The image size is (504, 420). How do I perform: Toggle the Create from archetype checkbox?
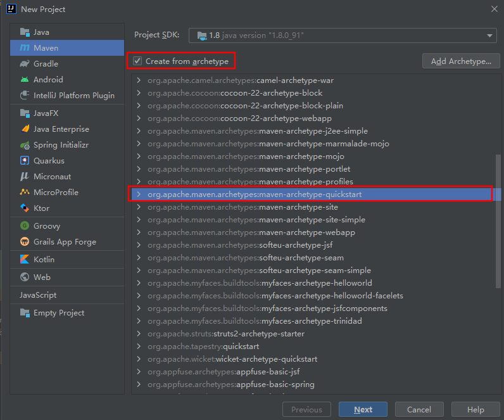click(x=137, y=61)
